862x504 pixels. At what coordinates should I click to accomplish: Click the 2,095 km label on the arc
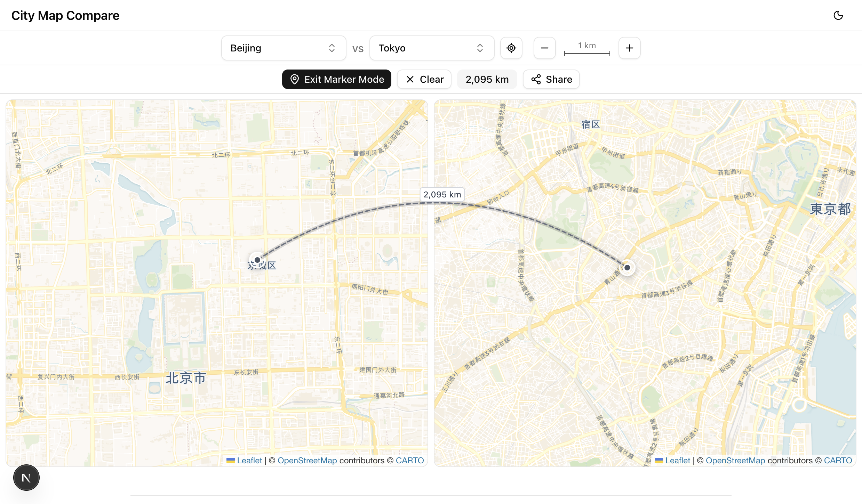pyautogui.click(x=442, y=195)
